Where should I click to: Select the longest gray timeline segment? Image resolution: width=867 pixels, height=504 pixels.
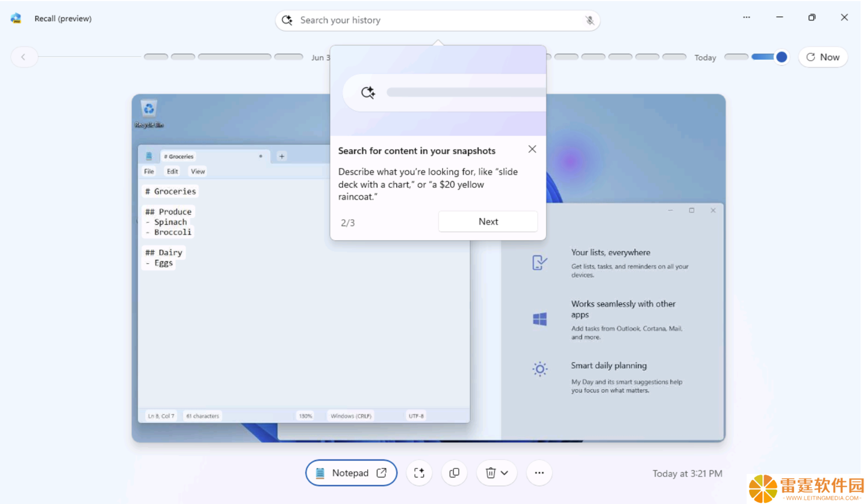235,57
